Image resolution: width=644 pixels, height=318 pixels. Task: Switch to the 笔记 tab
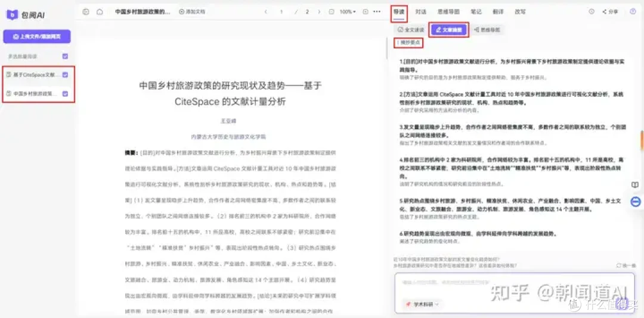[476, 12]
